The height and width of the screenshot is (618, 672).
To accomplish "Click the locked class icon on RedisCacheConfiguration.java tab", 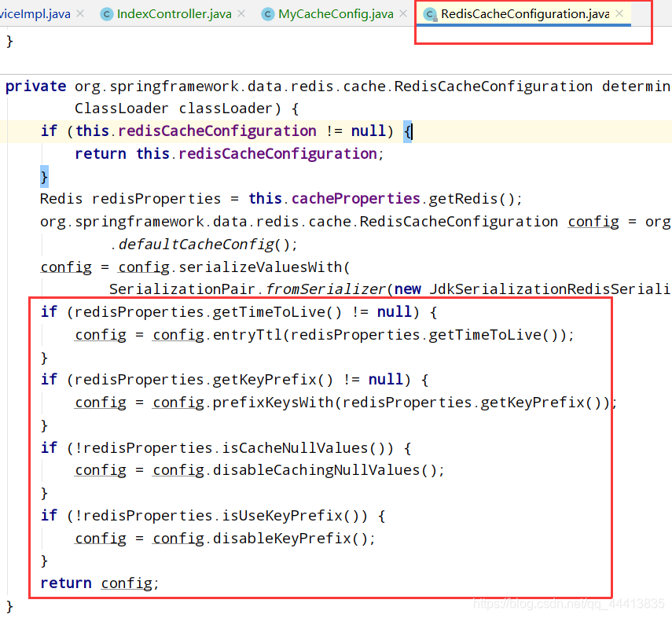I will [x=430, y=15].
